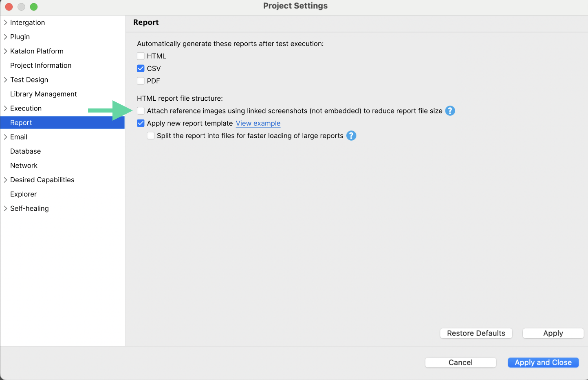
Task: Close the Project Settings window
Action: tap(9, 7)
